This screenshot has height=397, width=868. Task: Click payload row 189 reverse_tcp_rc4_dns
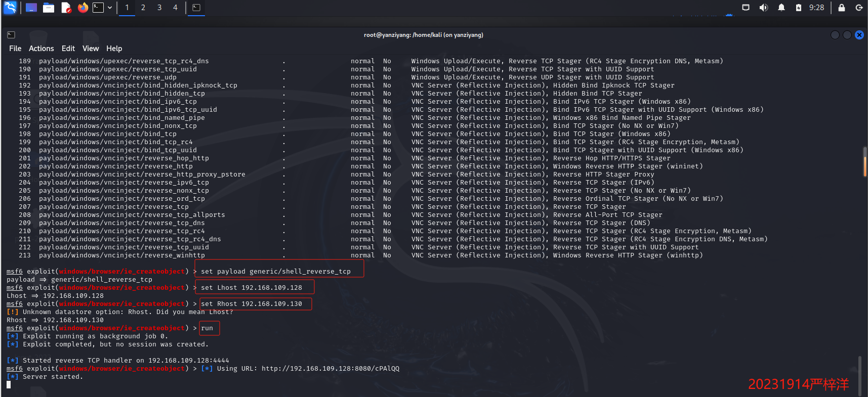click(x=371, y=61)
